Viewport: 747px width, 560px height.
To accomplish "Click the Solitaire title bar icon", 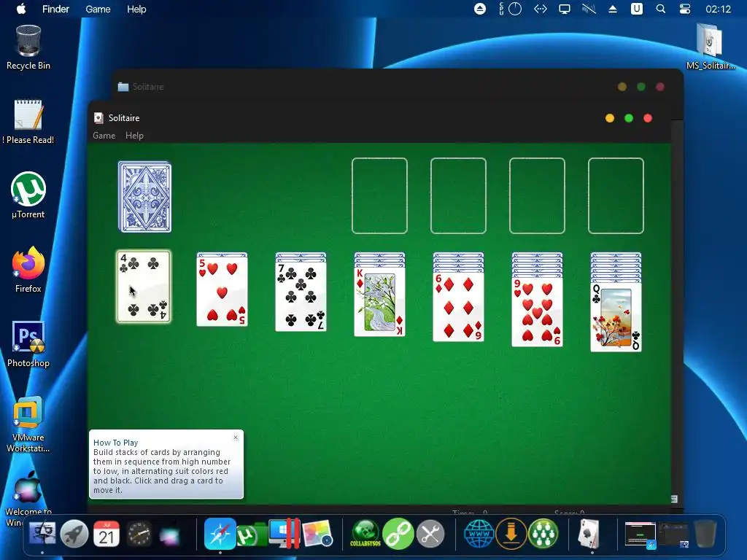I will (x=98, y=118).
